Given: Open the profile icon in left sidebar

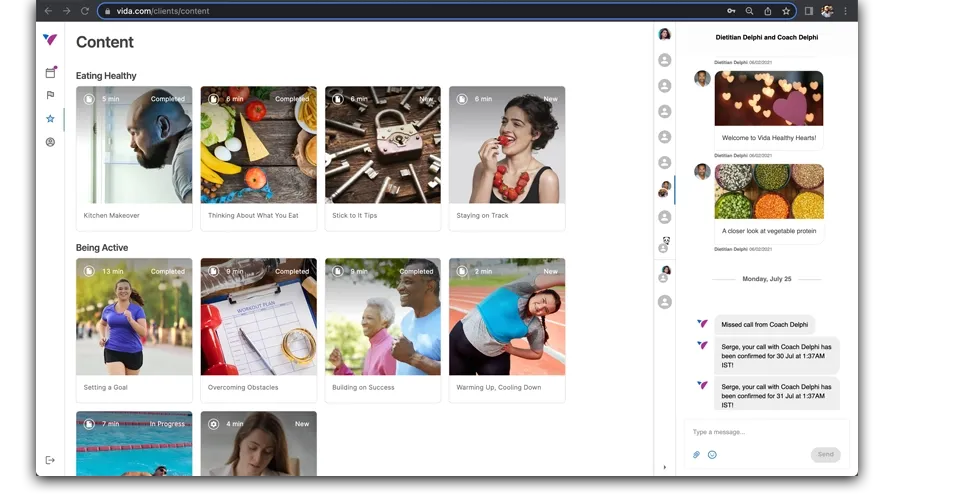Looking at the screenshot, I should click(50, 142).
